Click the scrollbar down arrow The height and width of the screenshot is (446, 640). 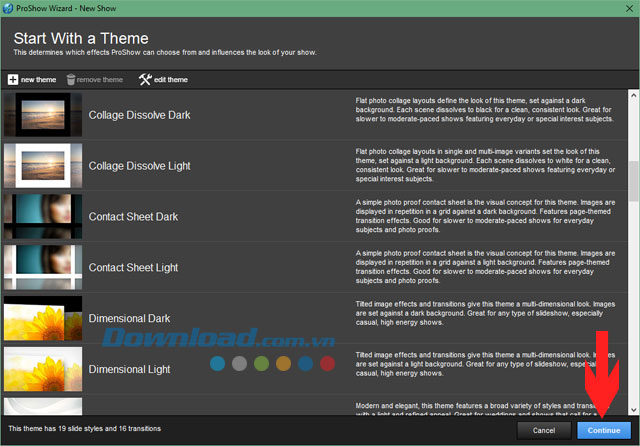pos(633,410)
